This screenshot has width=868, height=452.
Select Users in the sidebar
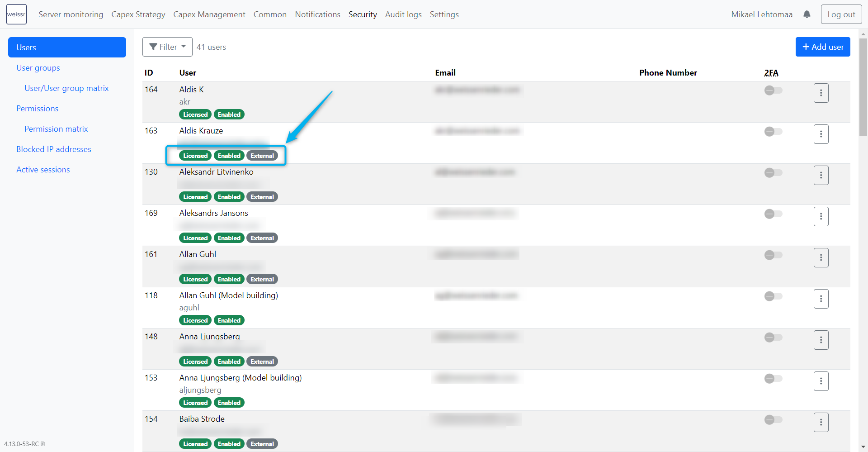(x=67, y=48)
